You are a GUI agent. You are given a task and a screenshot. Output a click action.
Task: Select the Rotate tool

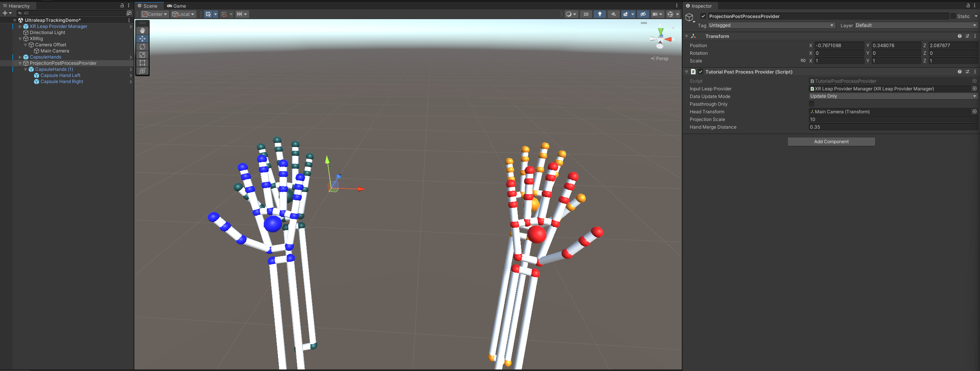point(142,47)
